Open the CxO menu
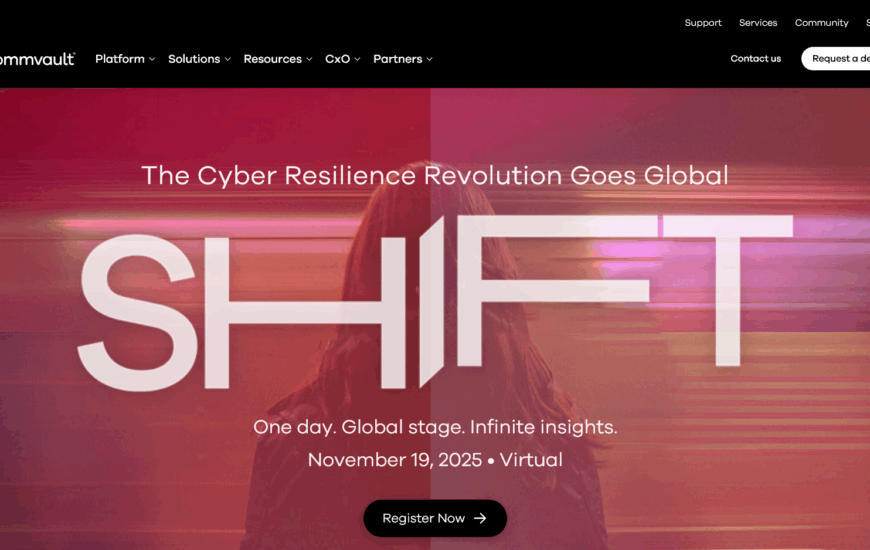This screenshot has width=870, height=550. point(337,59)
